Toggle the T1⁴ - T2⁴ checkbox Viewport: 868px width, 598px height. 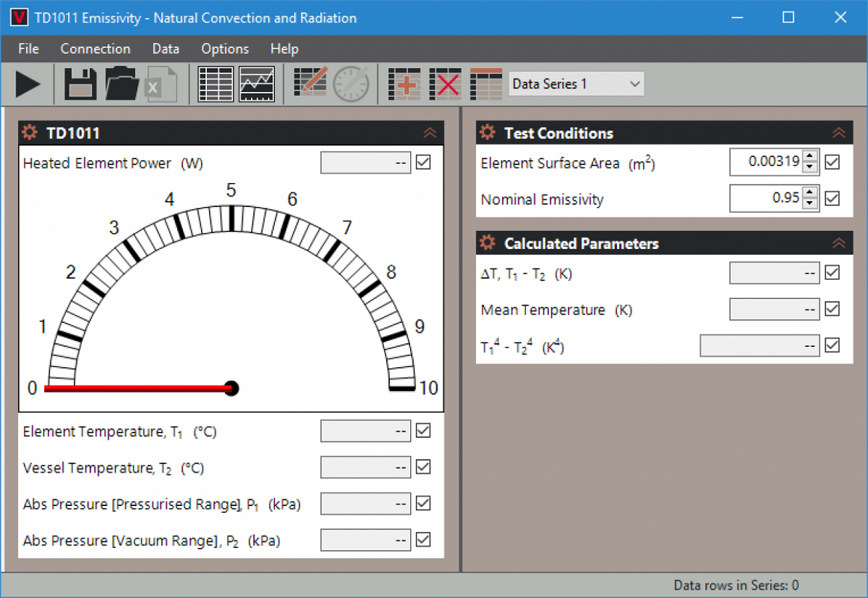coord(832,345)
